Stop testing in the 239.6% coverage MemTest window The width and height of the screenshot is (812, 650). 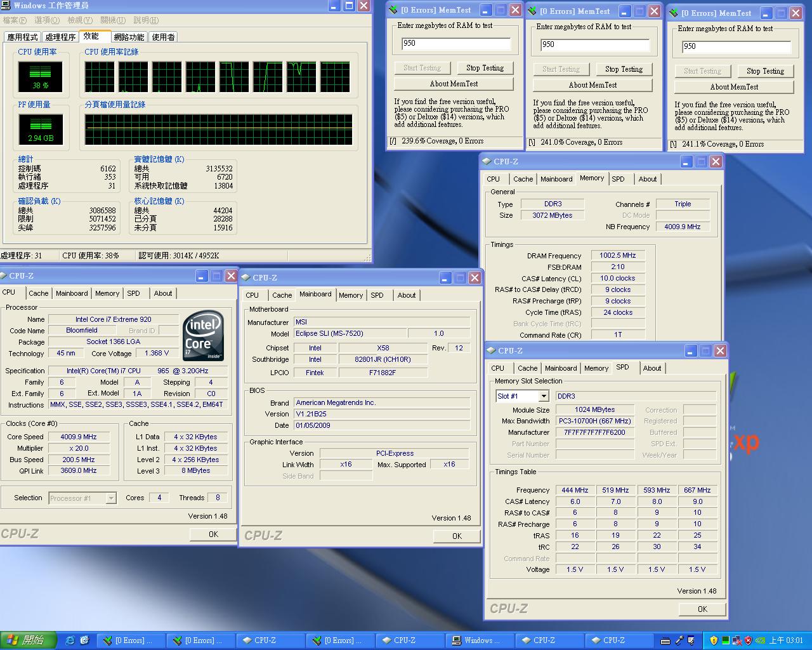pyautogui.click(x=485, y=68)
